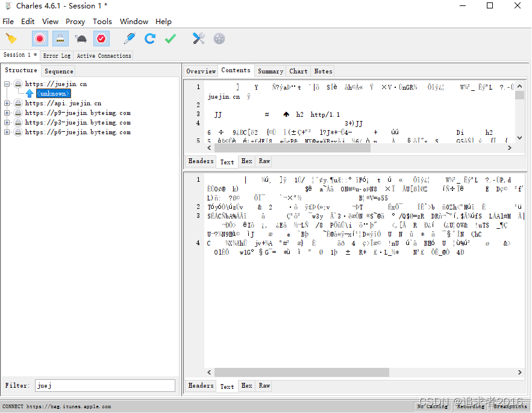Open Settings gear icon
Image resolution: width=532 pixels, height=413 pixels.
point(219,39)
